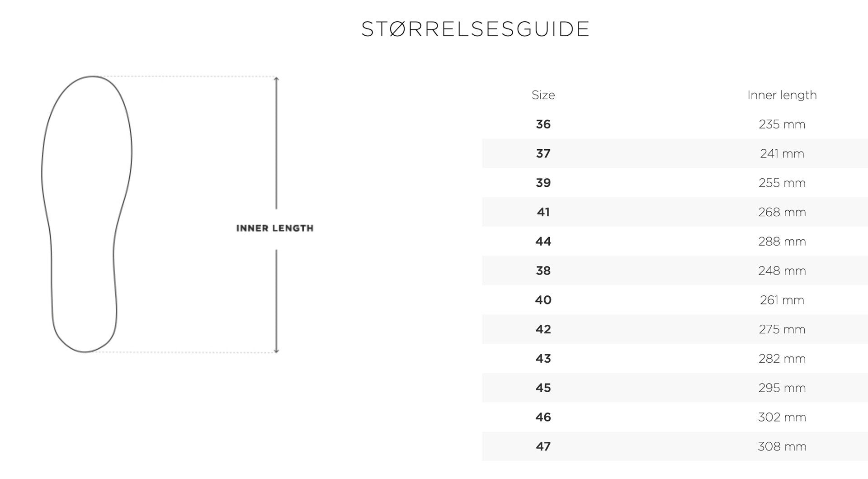Click the size 44 row label

543,242
